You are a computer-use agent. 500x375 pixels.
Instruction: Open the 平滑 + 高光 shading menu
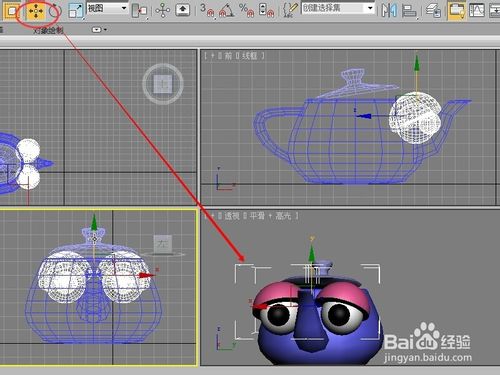(x=270, y=216)
